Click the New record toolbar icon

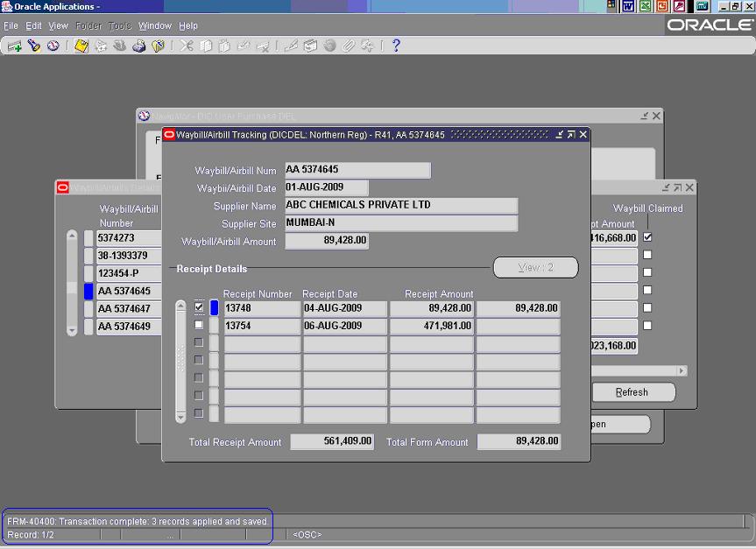coord(15,46)
